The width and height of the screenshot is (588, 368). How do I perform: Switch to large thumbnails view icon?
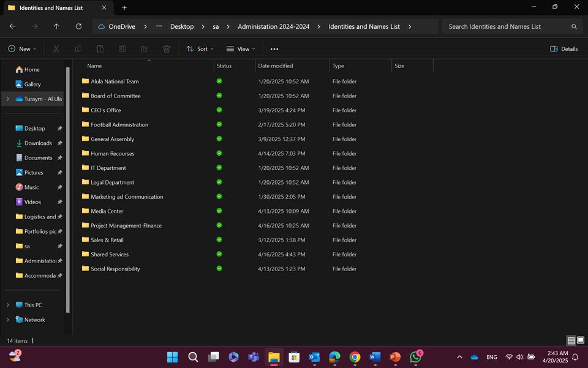[581, 340]
